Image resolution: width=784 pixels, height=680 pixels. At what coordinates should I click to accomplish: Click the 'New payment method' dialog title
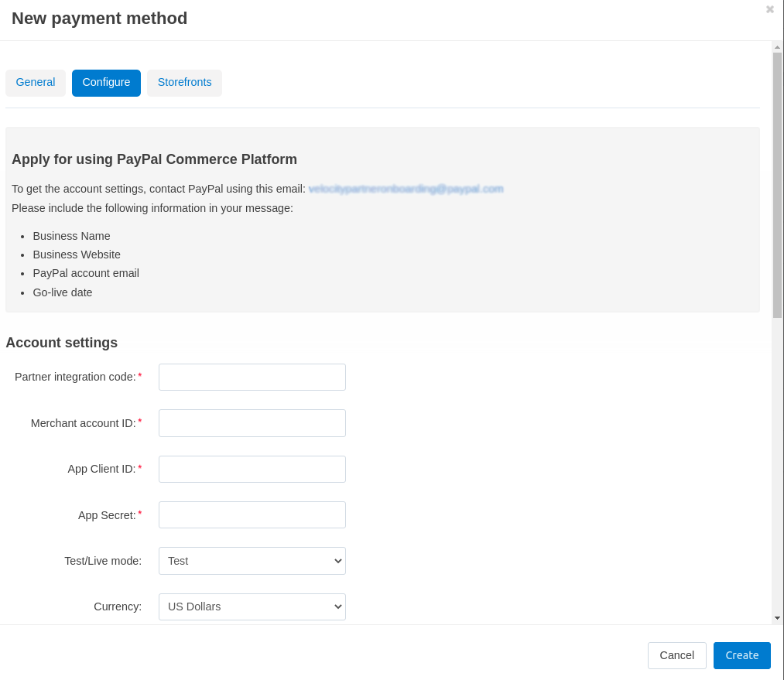point(100,19)
